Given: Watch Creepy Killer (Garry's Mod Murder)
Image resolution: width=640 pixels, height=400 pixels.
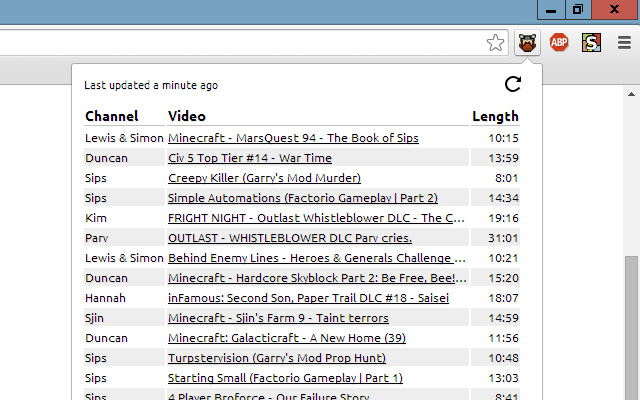Looking at the screenshot, I should 264,178.
